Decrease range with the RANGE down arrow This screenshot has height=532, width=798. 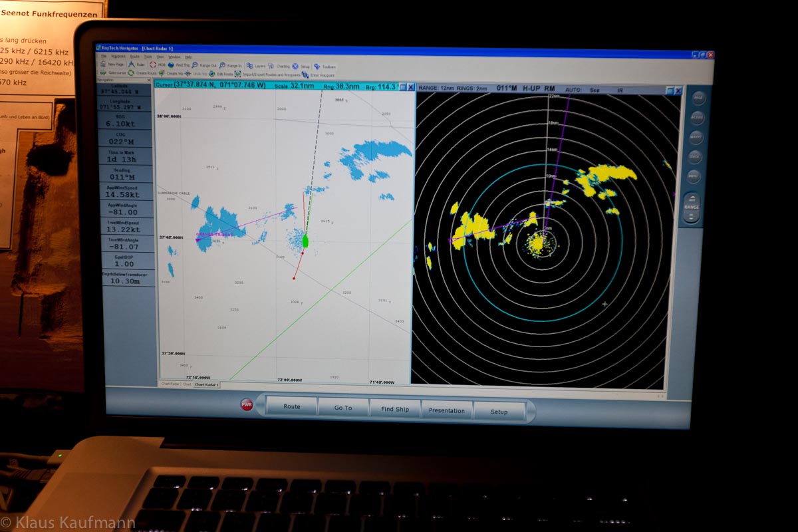pos(692,216)
